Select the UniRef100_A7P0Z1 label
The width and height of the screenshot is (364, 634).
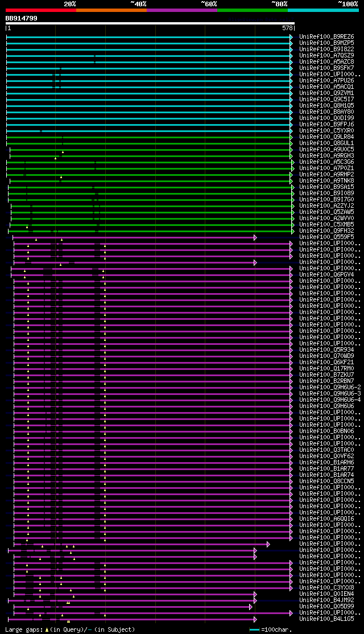[x=327, y=168]
